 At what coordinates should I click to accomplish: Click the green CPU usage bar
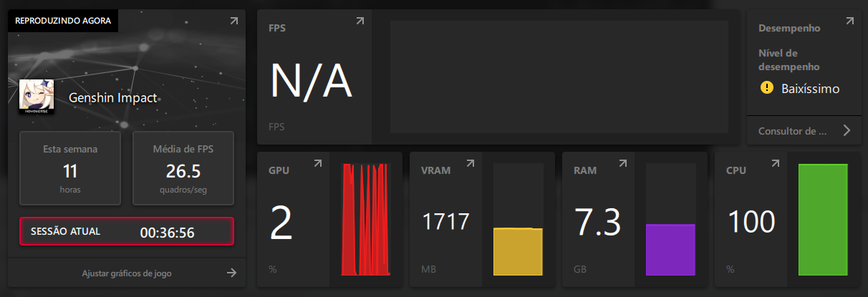point(823,220)
